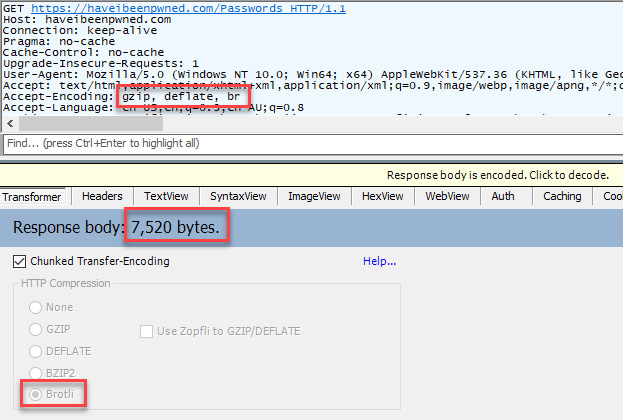This screenshot has width=623, height=420.
Task: Switch to the HexView tab
Action: click(383, 196)
